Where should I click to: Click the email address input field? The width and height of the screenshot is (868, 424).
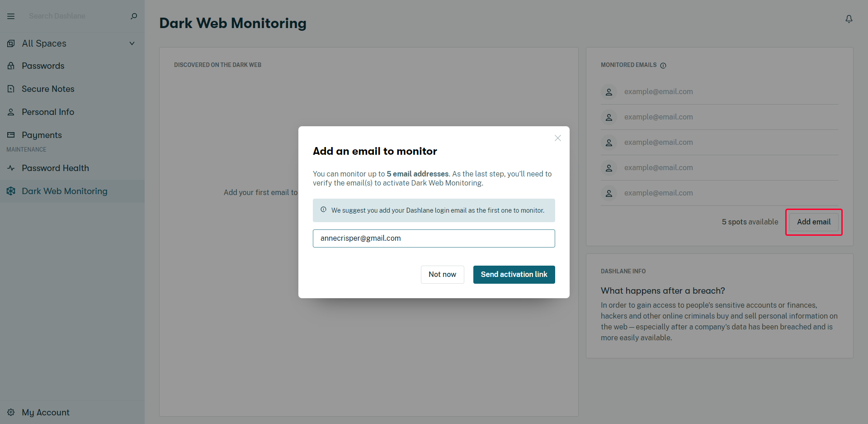[x=434, y=238]
